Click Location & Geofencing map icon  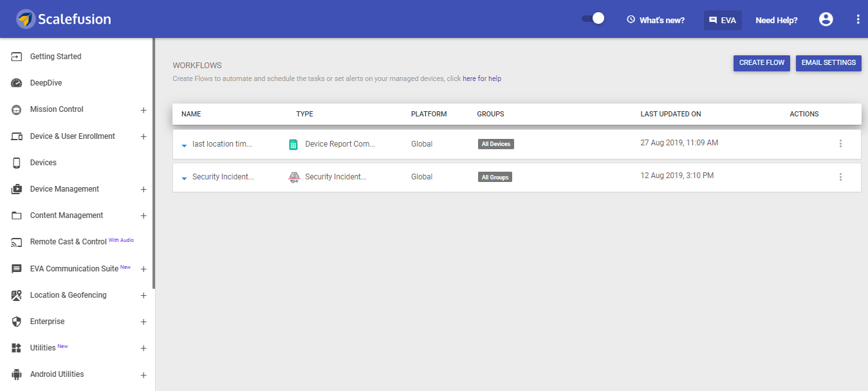(17, 295)
